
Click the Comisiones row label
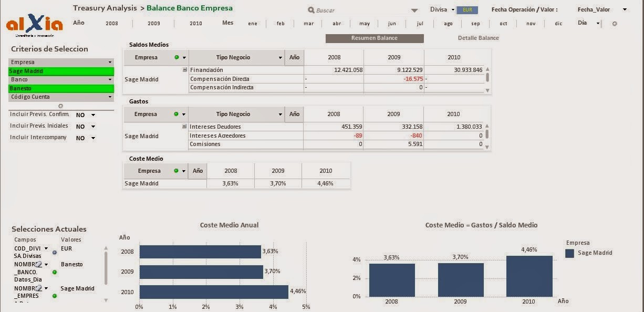205,144
